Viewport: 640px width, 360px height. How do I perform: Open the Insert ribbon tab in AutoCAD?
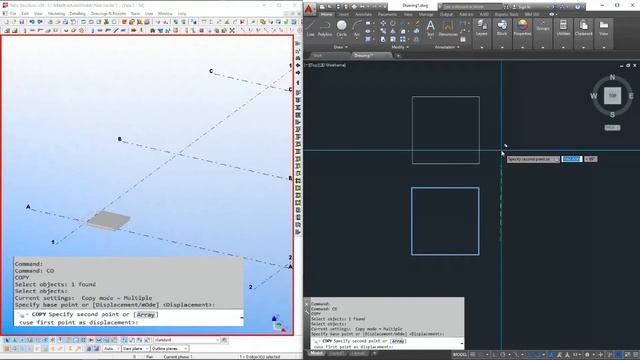(344, 14)
